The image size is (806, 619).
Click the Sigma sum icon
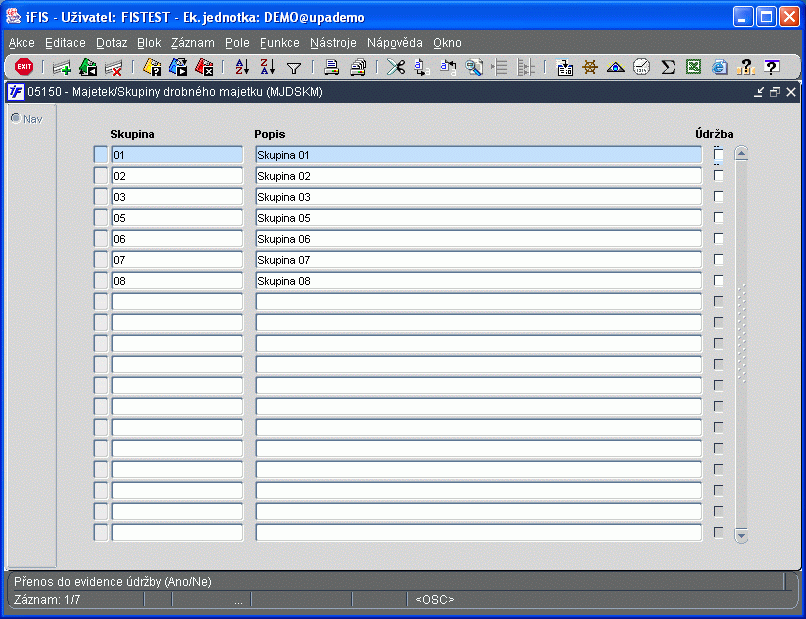tap(668, 67)
